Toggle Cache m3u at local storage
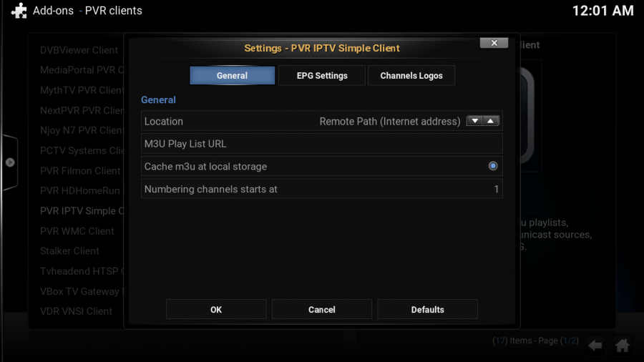Image resolution: width=644 pixels, height=362 pixels. pyautogui.click(x=493, y=166)
